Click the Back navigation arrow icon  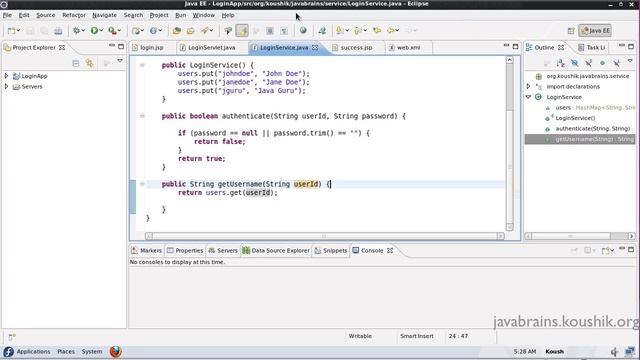tap(391, 31)
